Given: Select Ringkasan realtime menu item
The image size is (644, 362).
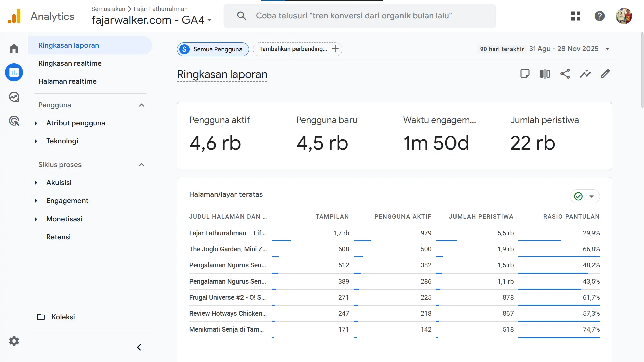Looking at the screenshot, I should [70, 63].
